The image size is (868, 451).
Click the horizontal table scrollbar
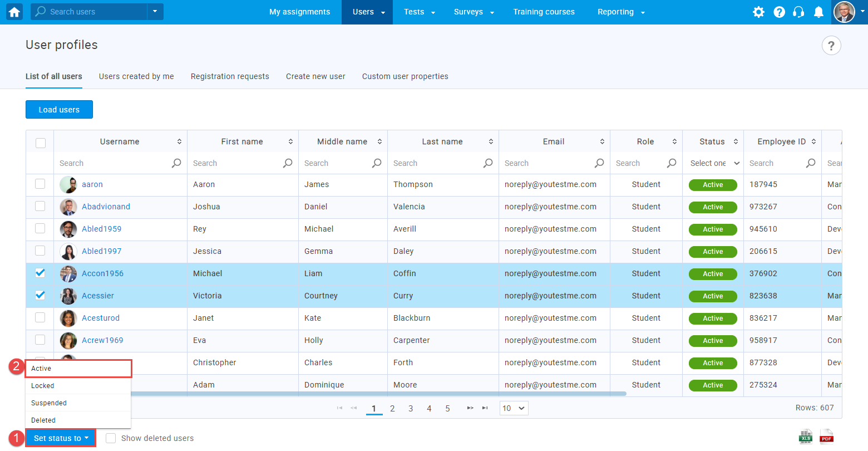(x=378, y=394)
